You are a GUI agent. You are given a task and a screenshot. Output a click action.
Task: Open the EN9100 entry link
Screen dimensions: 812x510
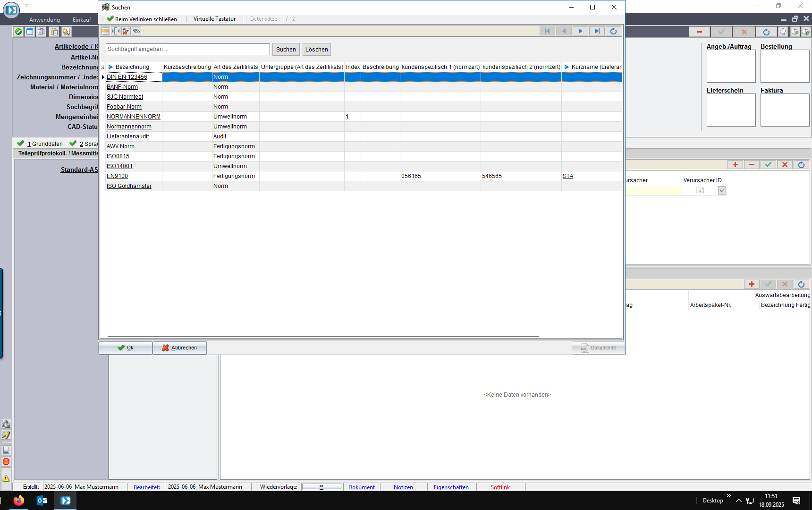[x=117, y=176]
